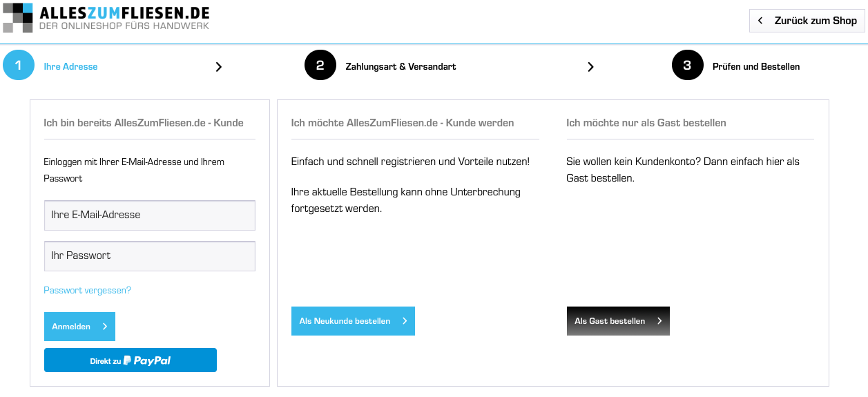The height and width of the screenshot is (397, 868).
Task: Open the Passwort vergessen? link
Action: (87, 291)
